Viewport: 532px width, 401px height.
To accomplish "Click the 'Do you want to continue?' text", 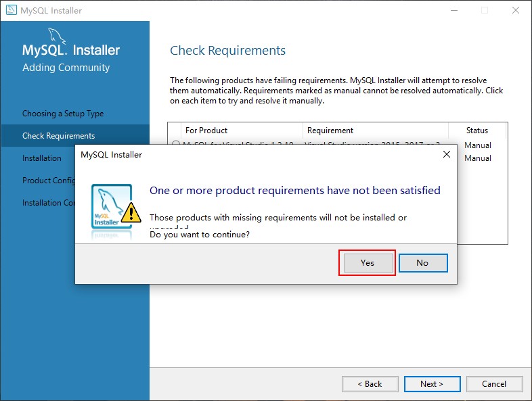I will tap(200, 234).
